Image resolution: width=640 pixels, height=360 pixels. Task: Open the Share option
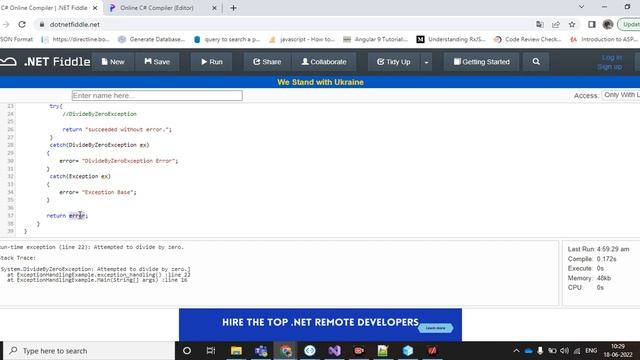pos(267,62)
